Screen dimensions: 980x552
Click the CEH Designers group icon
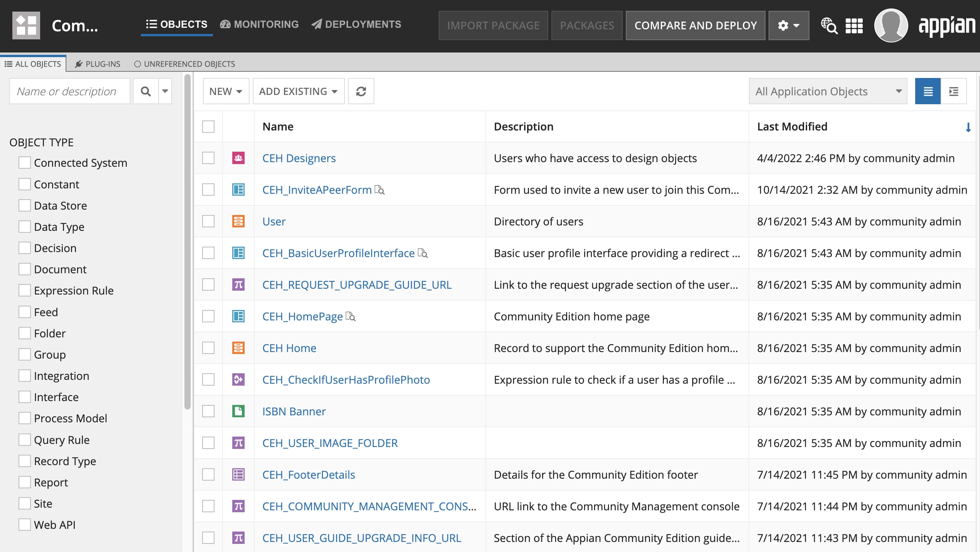pyautogui.click(x=238, y=158)
